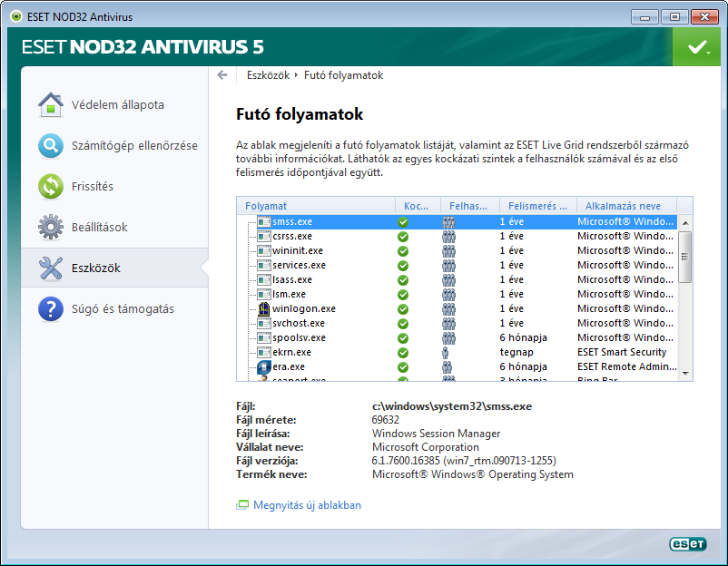Click the Eszközök breadcrumb link
Image resolution: width=728 pixels, height=566 pixels.
[x=268, y=75]
